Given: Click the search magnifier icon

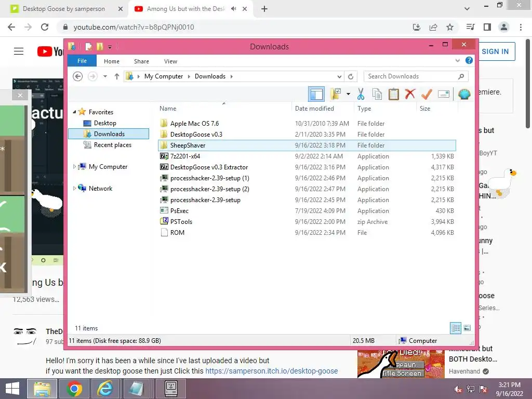Looking at the screenshot, I should click(x=461, y=76).
